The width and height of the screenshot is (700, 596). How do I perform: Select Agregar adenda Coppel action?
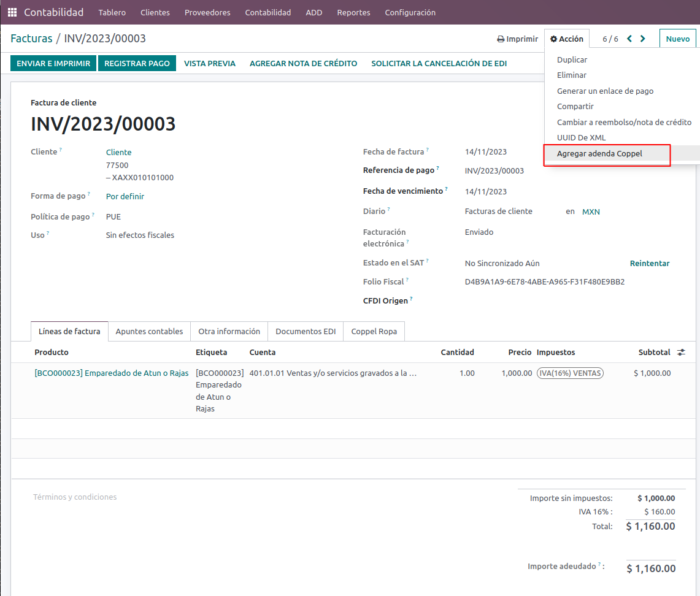tap(599, 154)
